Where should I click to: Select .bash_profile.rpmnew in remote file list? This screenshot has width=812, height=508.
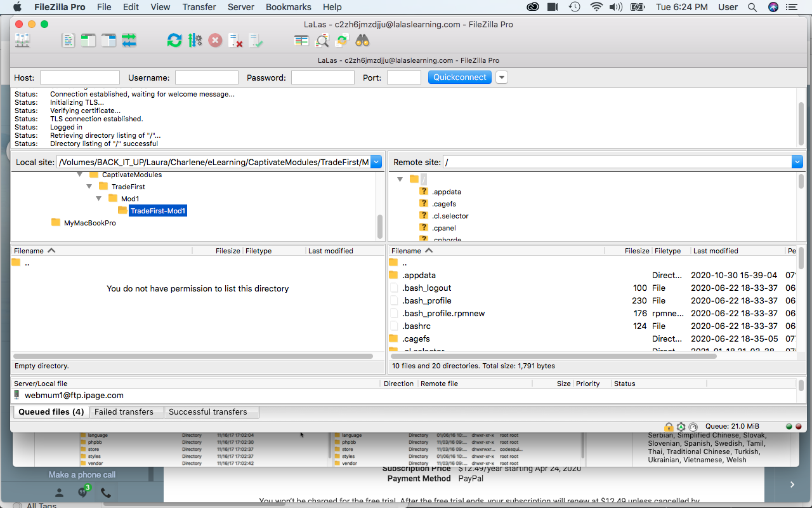443,313
